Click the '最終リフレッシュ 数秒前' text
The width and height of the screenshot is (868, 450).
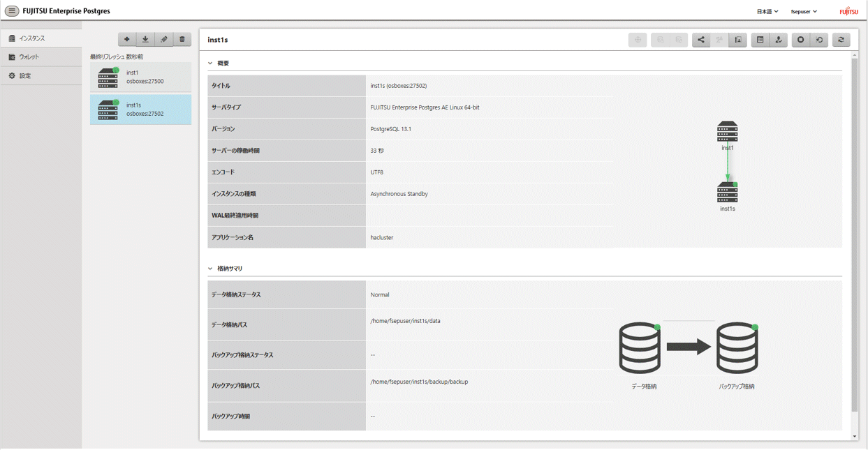click(117, 57)
